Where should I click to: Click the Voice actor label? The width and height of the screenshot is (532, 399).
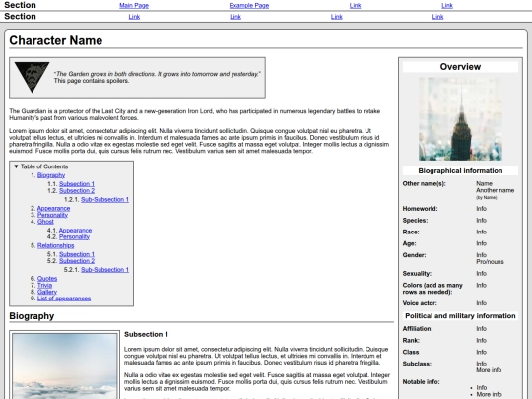[420, 303]
